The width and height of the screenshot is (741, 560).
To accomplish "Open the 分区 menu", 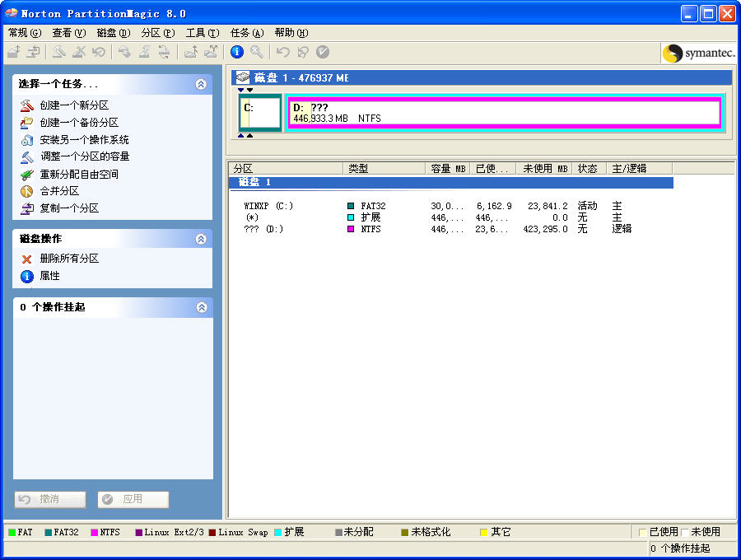I will point(155,33).
